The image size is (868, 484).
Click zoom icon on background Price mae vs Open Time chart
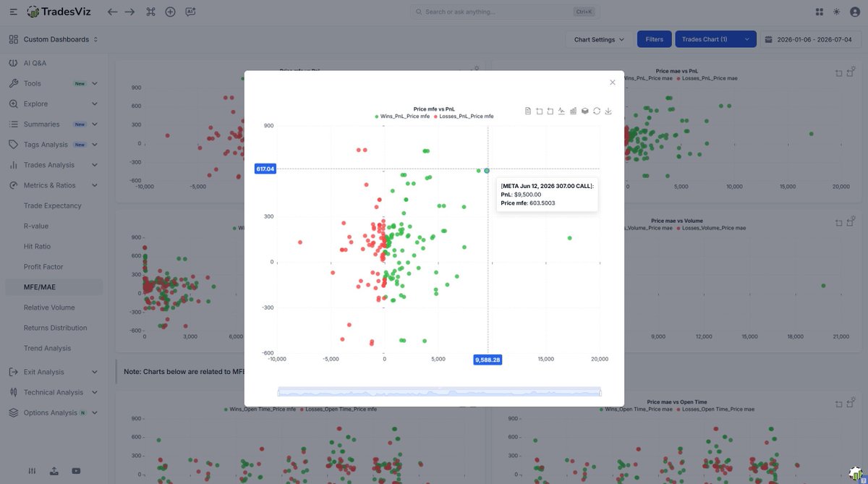pyautogui.click(x=839, y=404)
